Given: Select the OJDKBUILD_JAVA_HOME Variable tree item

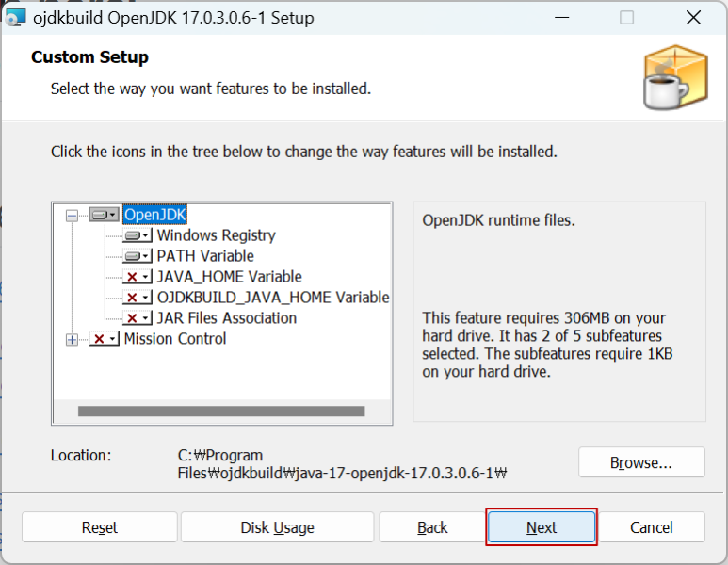Looking at the screenshot, I should click(273, 298).
